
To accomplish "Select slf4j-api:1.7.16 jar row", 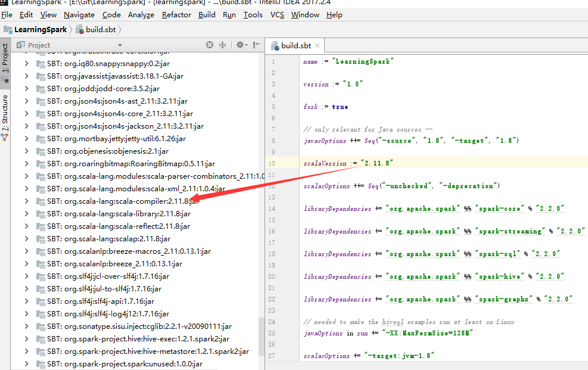I will 135,301.
